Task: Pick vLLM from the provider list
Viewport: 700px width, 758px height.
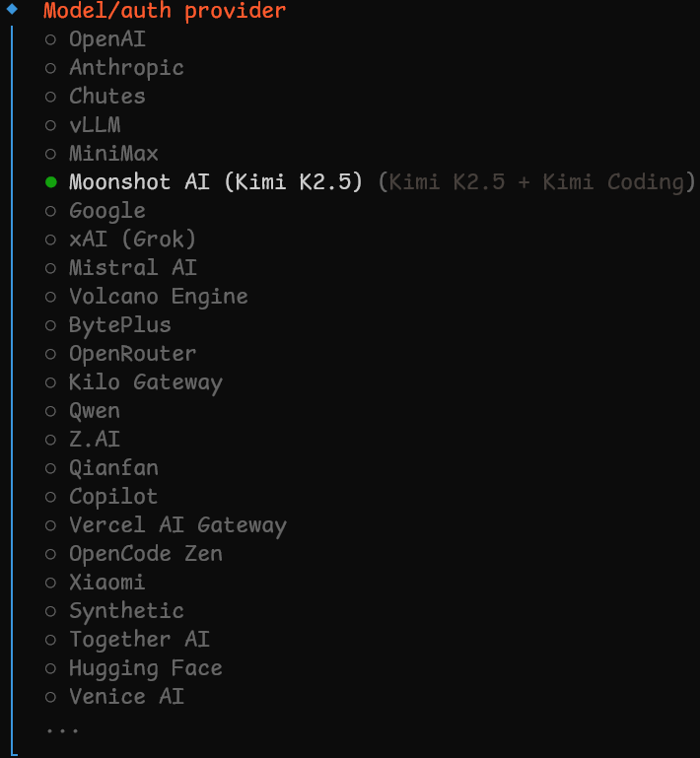Action: (x=95, y=125)
